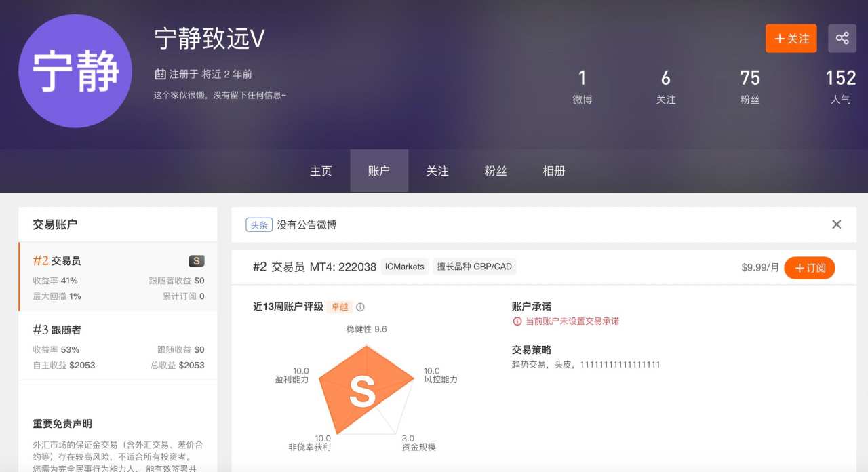Click the calendar icon next to 注册于
Image resolution: width=868 pixels, height=472 pixels.
[x=161, y=74]
